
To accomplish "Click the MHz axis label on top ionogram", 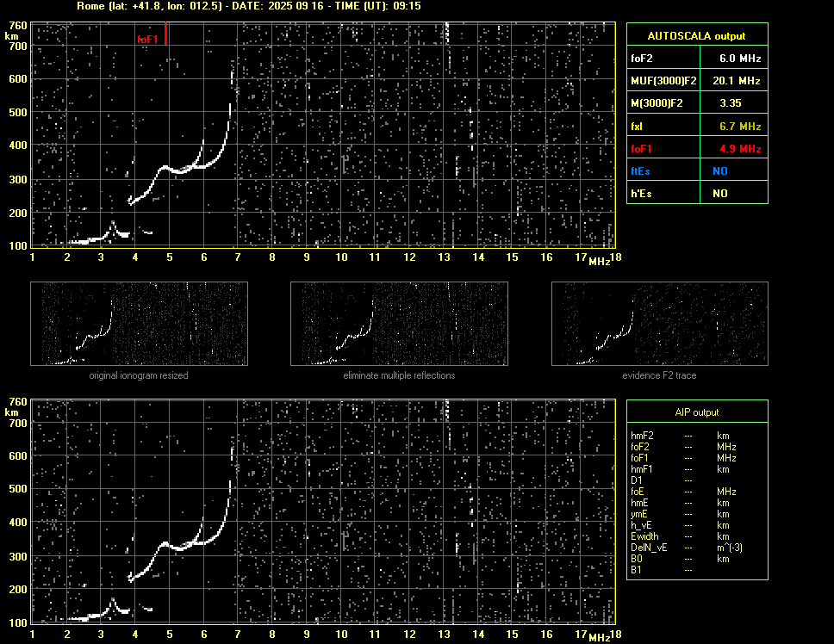I will [x=599, y=261].
